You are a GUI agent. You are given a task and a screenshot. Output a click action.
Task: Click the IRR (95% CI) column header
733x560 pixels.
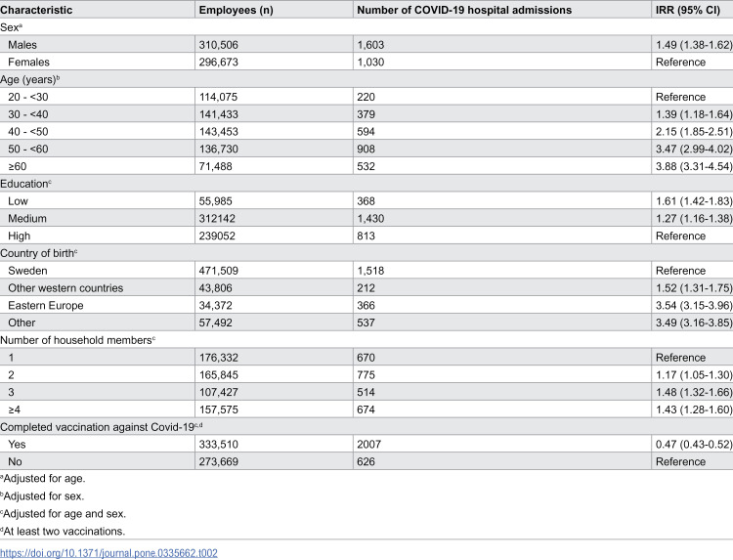[x=688, y=10]
